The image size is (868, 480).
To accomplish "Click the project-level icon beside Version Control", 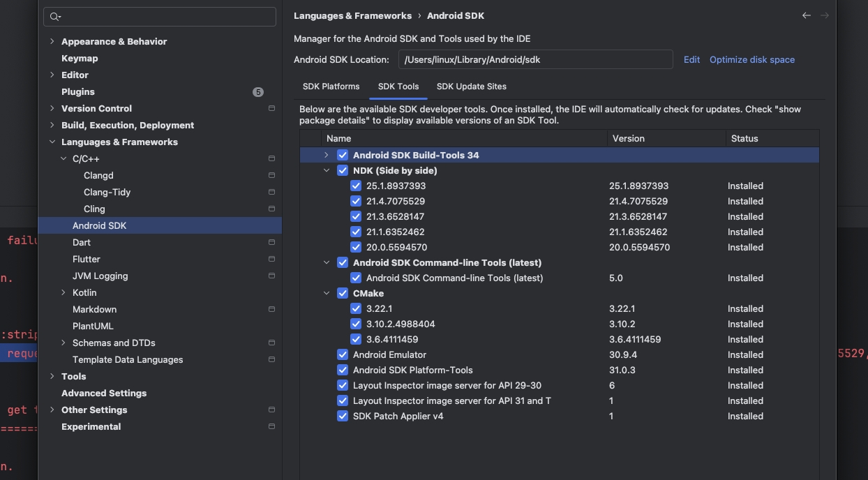I will tap(271, 109).
